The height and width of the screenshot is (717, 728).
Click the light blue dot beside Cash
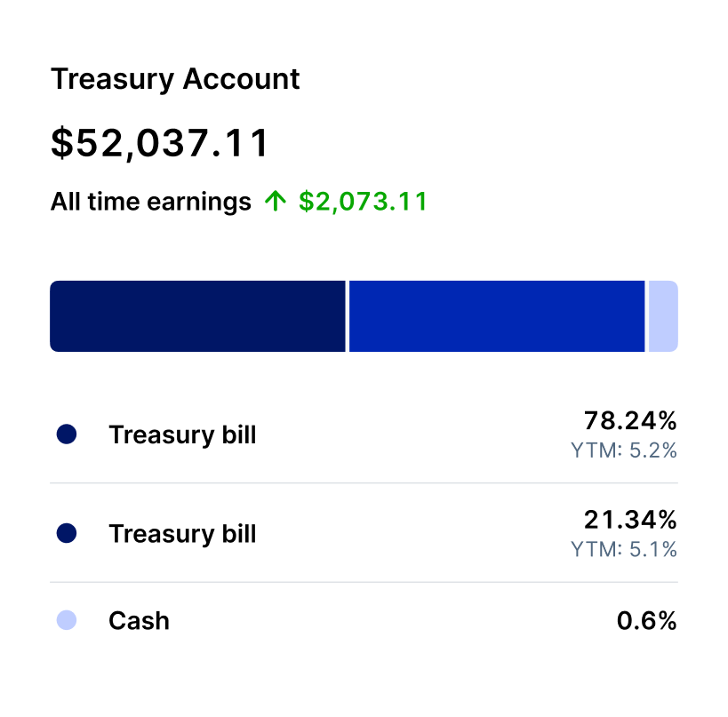coord(65,620)
